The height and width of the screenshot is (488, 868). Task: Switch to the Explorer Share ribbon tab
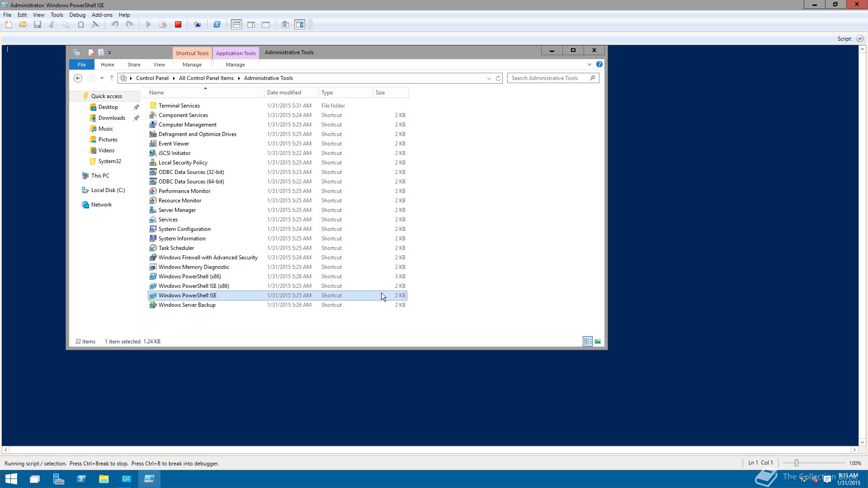click(x=134, y=65)
